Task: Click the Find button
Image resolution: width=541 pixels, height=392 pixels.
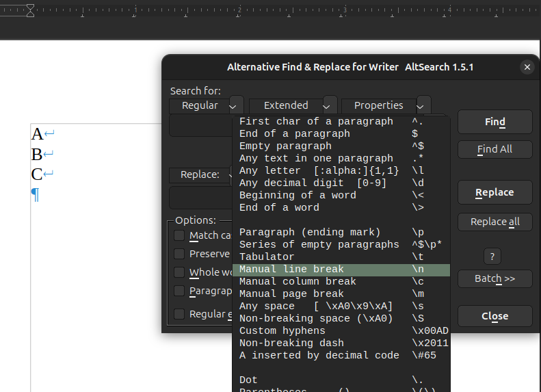Action: point(494,122)
